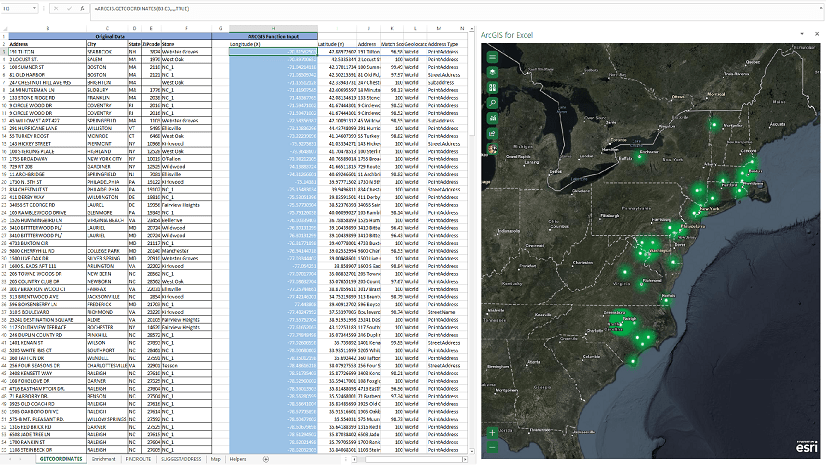Image resolution: width=826 pixels, height=465 pixels.
Task: Select the 2 LOCUST ST. address cell
Action: [48, 60]
